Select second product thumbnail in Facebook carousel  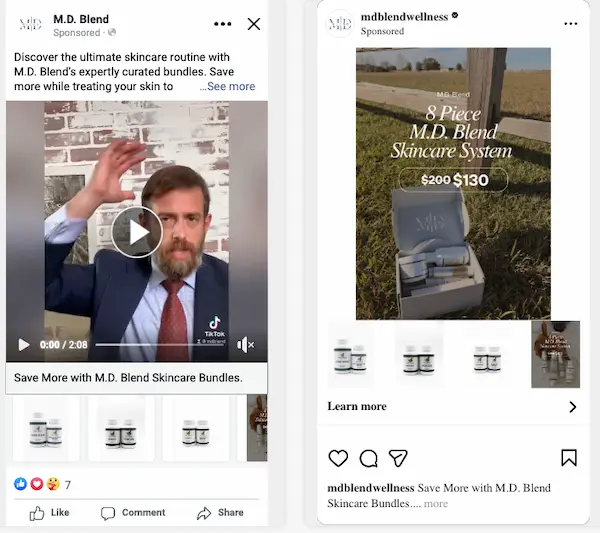(121, 429)
